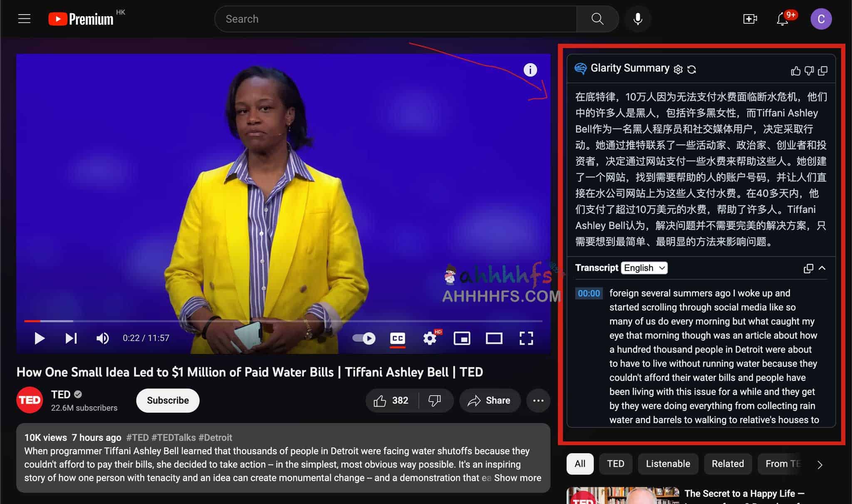Thumbs up the Glarity summary
Image resolution: width=852 pixels, height=504 pixels.
click(795, 71)
